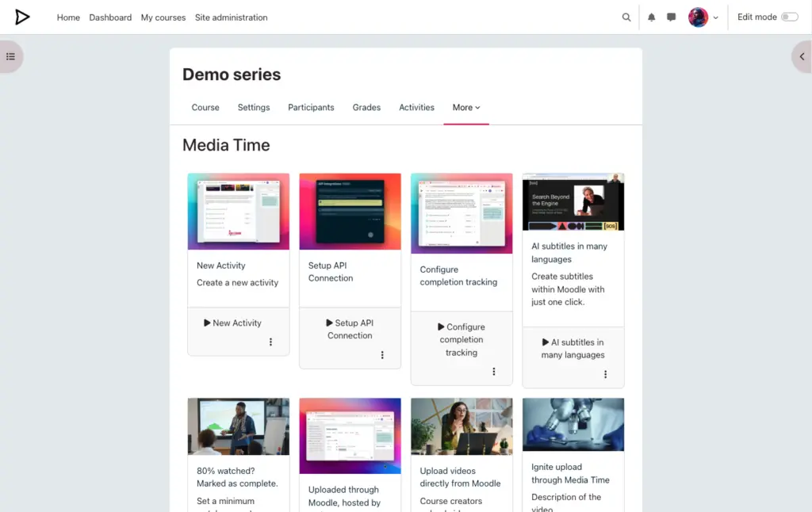812x512 pixels.
Task: Play Configure completion tracking link
Action: point(462,339)
